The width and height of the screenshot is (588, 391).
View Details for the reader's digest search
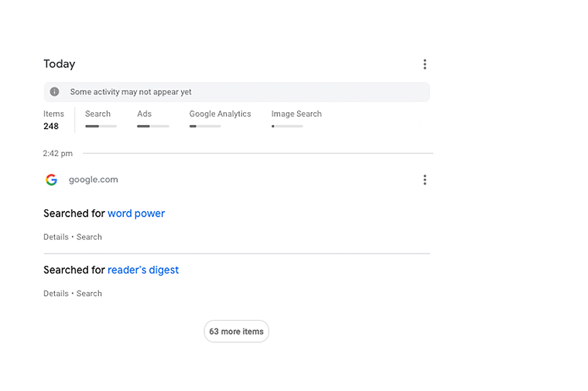(x=56, y=294)
